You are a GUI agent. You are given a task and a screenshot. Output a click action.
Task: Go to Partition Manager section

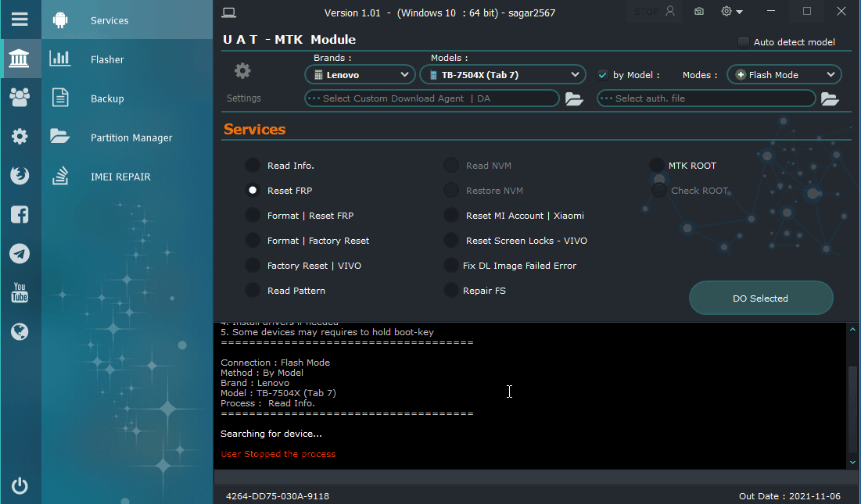(131, 138)
